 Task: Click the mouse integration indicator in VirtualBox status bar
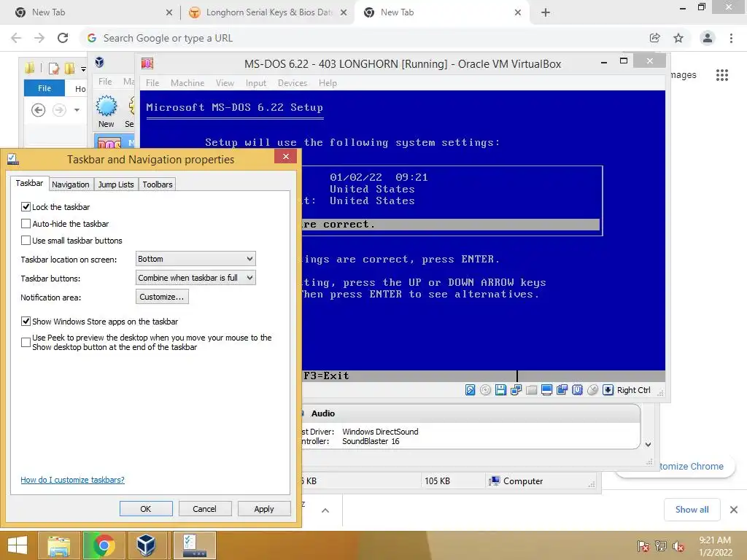pos(592,390)
